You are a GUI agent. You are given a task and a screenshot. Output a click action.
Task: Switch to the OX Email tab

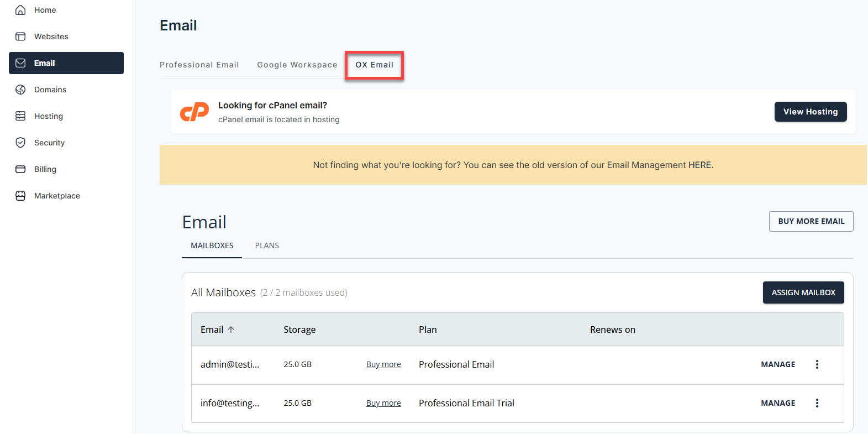click(x=374, y=65)
